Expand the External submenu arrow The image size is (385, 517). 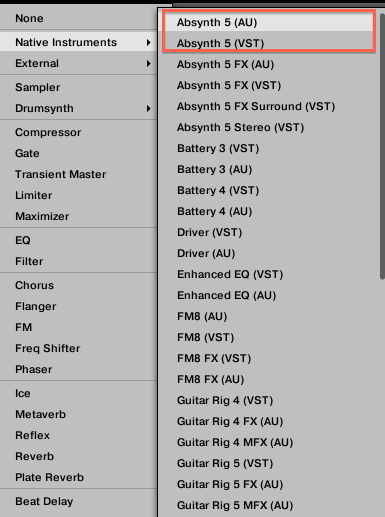[x=149, y=63]
